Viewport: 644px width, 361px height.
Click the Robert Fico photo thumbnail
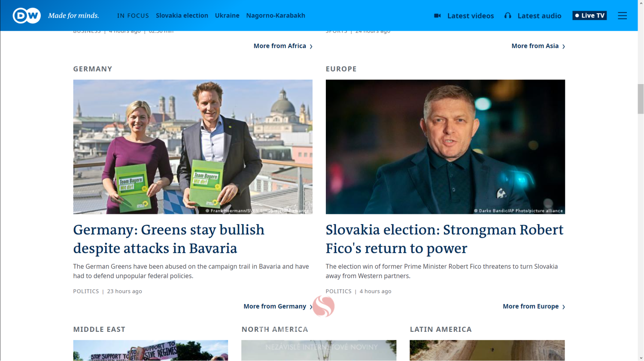[x=445, y=147]
